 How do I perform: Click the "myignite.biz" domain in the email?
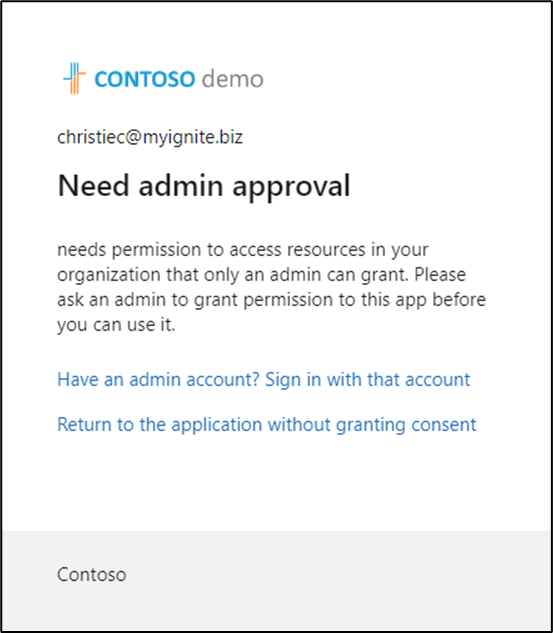(x=193, y=138)
